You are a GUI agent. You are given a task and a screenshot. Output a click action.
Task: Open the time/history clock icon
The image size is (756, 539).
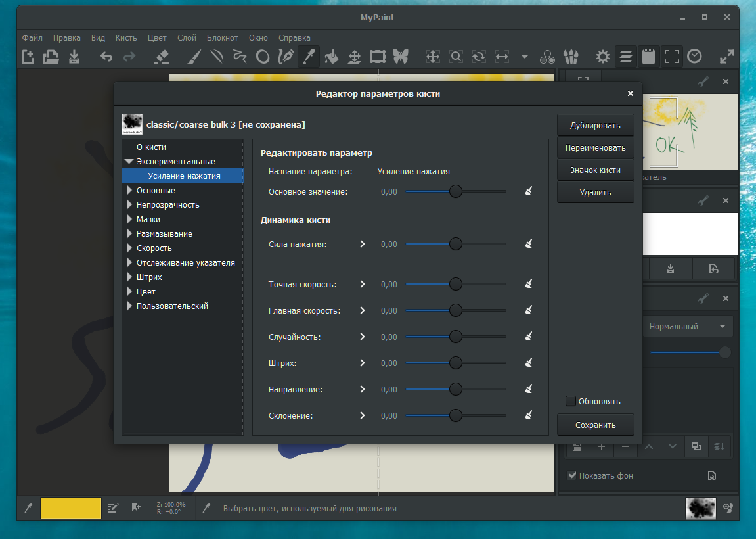(695, 57)
